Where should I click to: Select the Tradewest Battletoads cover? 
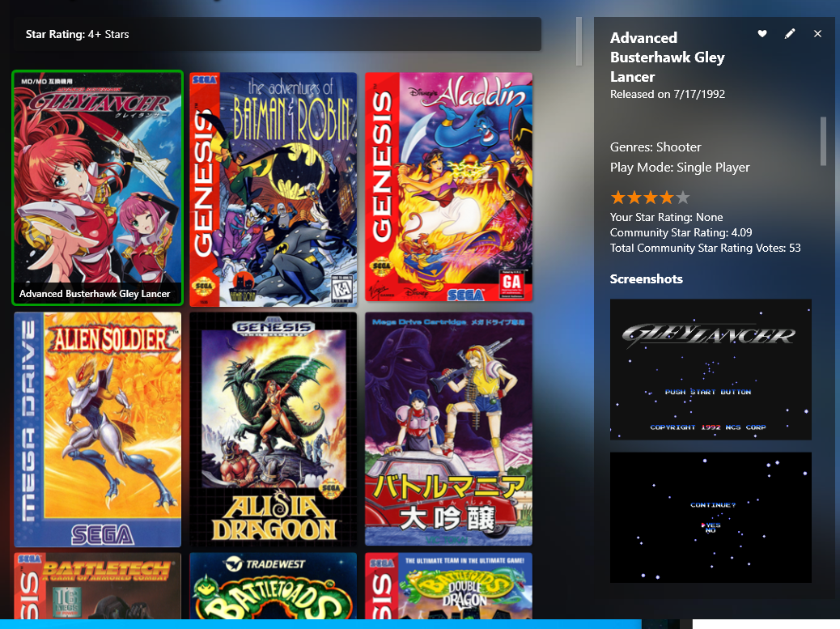coord(274,586)
